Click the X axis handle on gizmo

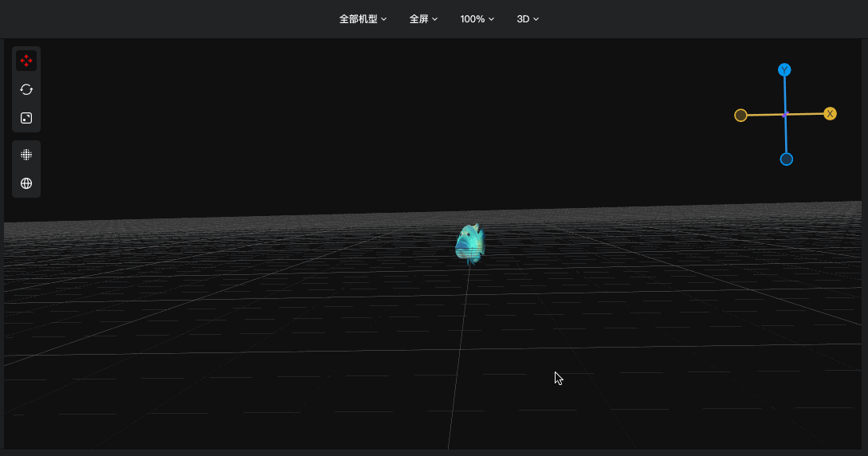coord(830,114)
